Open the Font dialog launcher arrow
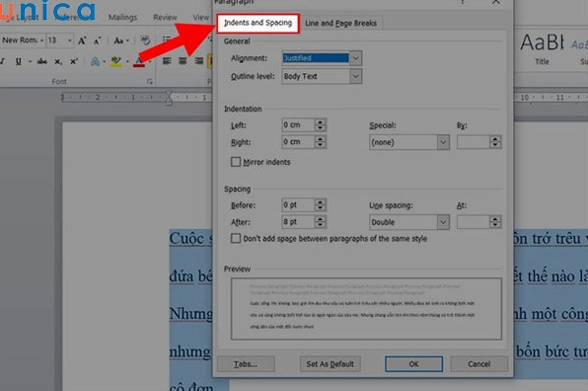The width and height of the screenshot is (588, 391). pyautogui.click(x=150, y=81)
